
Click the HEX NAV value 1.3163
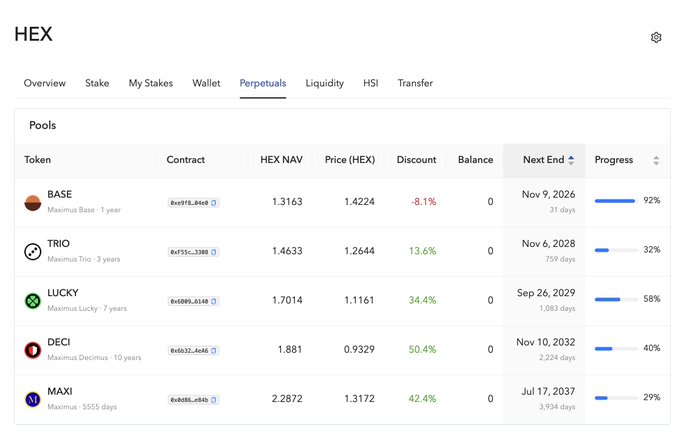(x=287, y=202)
